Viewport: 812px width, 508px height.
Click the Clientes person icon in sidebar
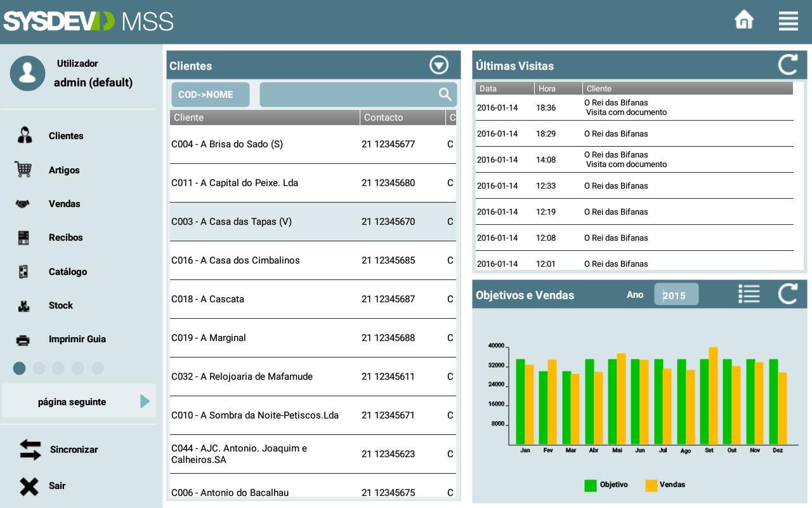click(24, 135)
